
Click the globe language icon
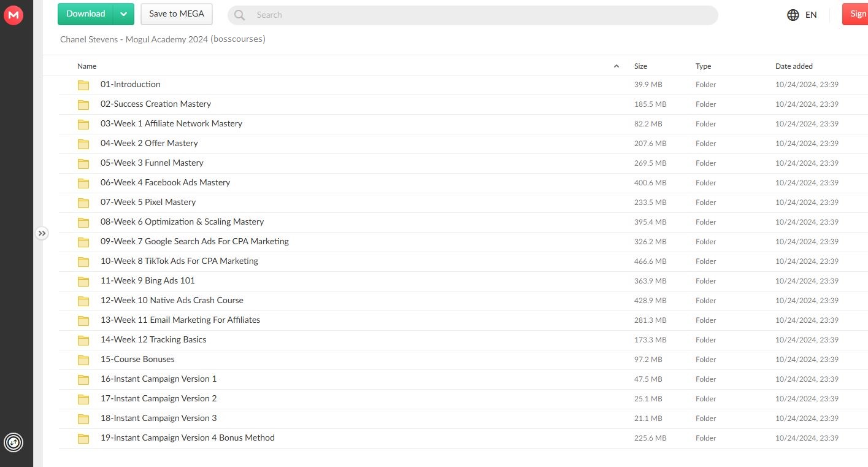pyautogui.click(x=793, y=15)
